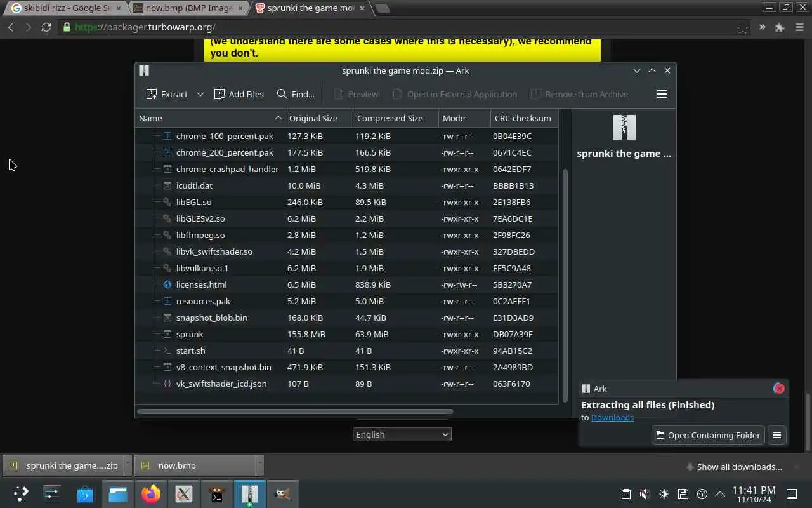Click licenses.html globe file icon

click(x=167, y=284)
